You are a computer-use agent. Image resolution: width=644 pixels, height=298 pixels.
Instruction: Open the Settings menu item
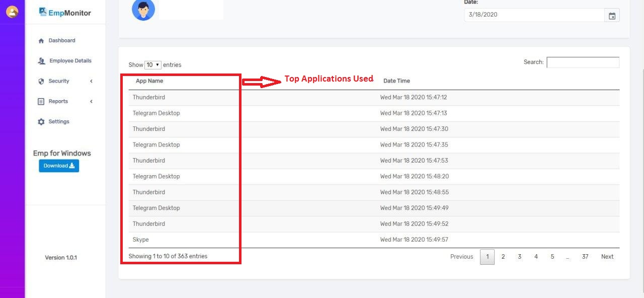click(x=59, y=121)
